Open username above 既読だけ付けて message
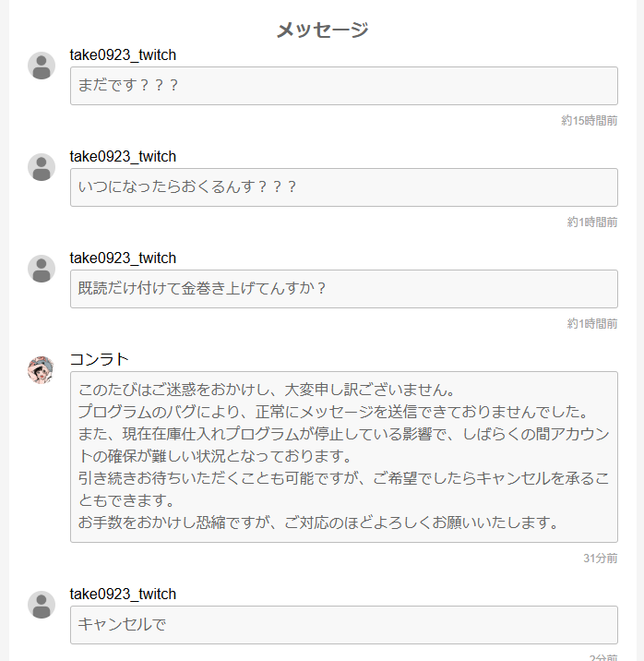This screenshot has height=661, width=644. tap(123, 258)
